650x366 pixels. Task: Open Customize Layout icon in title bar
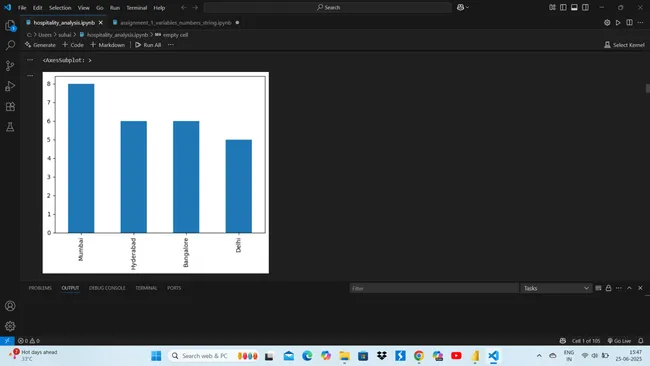(552, 7)
